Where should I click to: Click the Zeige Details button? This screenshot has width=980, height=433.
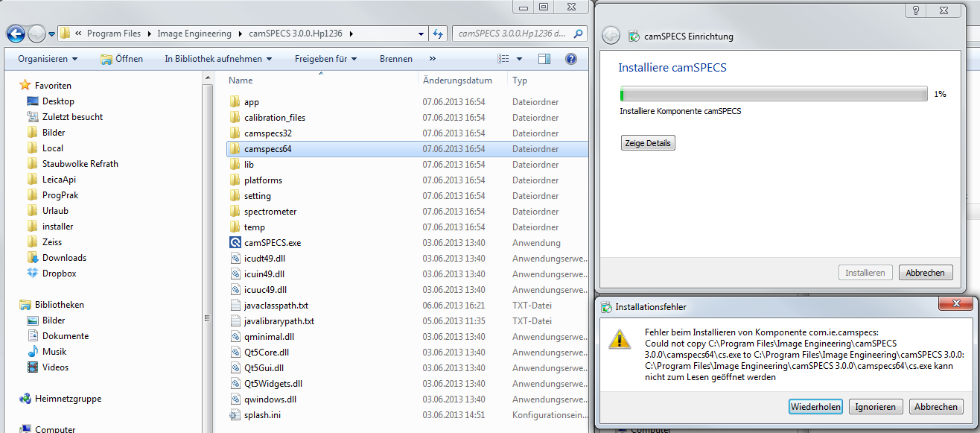(648, 143)
